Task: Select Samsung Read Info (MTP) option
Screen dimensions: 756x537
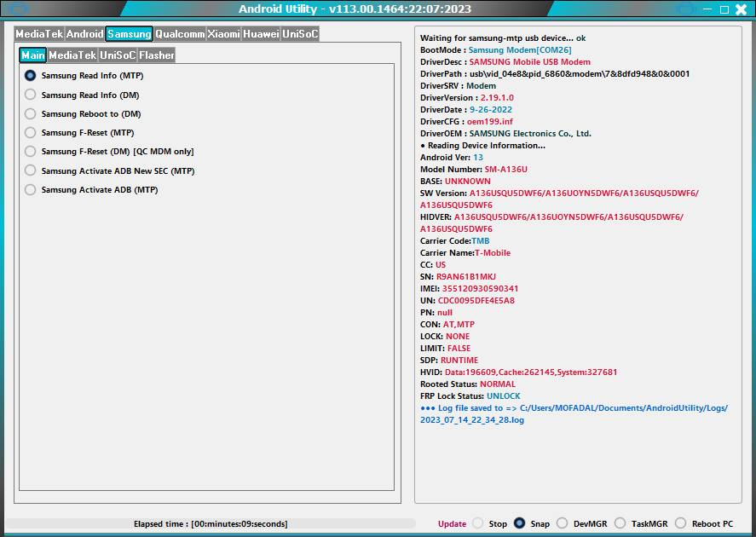Action: [x=31, y=75]
